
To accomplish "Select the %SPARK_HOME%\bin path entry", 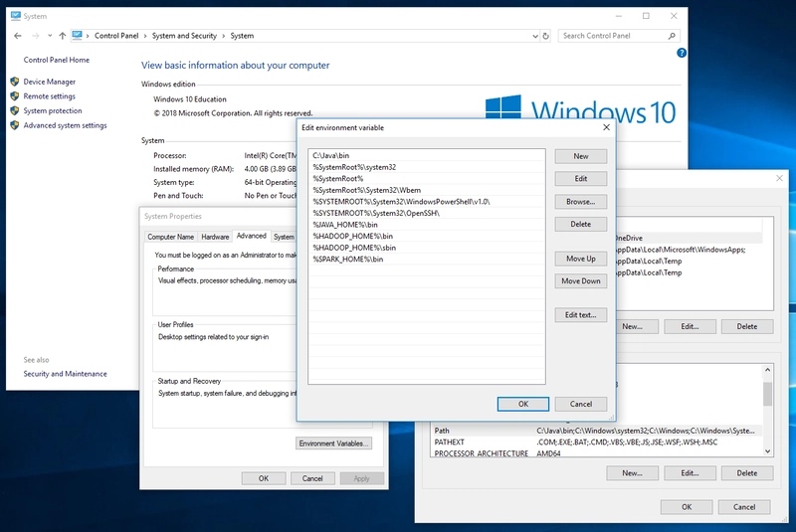I will 347,259.
